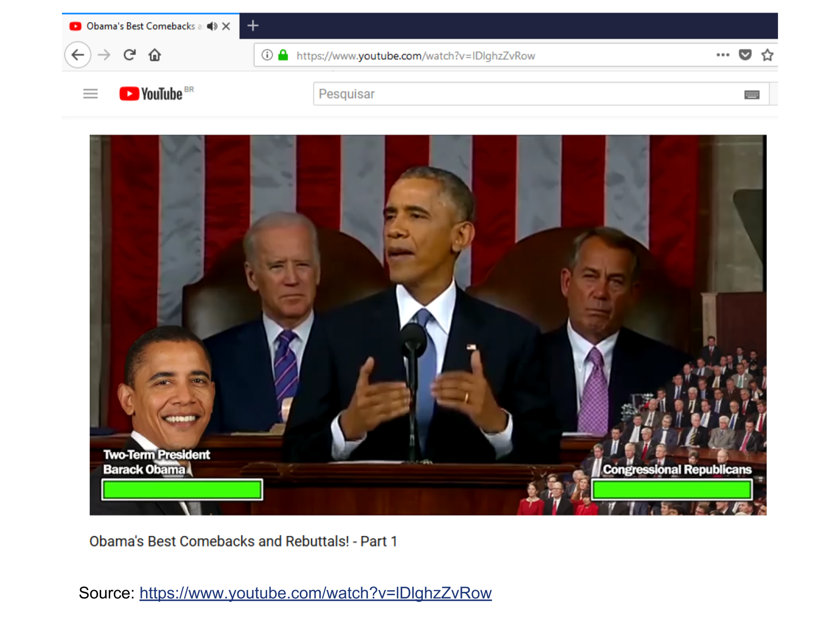The width and height of the screenshot is (840, 630).
Task: Save page to Pocket
Action: (x=745, y=55)
